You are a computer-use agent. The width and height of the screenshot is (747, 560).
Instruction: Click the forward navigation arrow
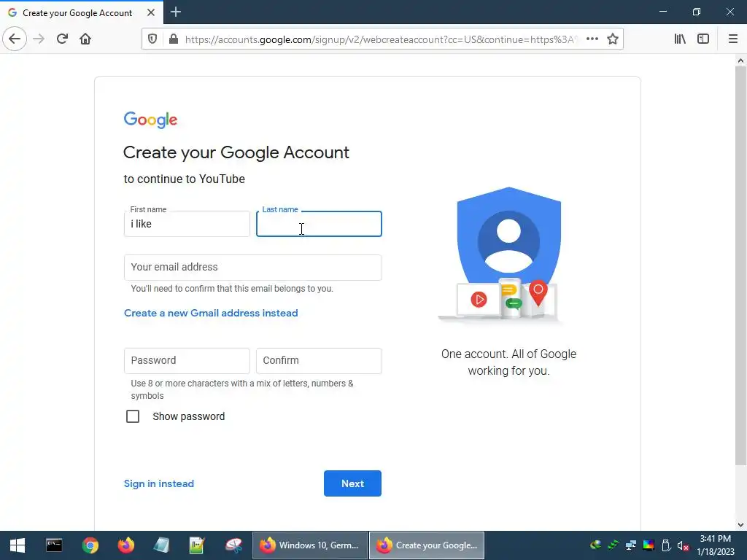pos(39,39)
